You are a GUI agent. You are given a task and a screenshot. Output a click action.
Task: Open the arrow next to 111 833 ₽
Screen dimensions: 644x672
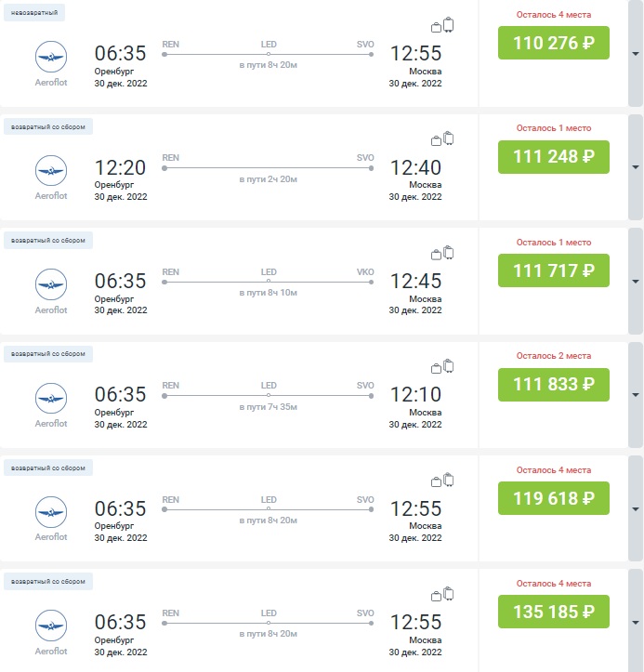click(635, 395)
